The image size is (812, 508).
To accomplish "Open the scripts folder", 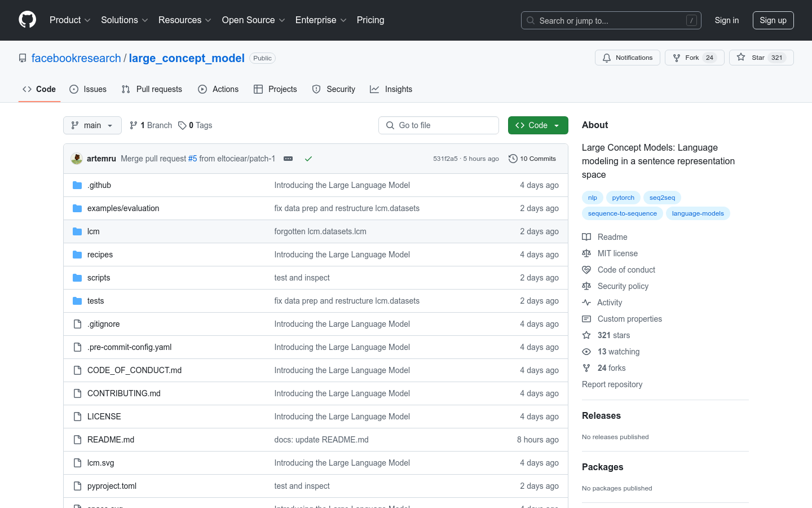I will click(99, 278).
